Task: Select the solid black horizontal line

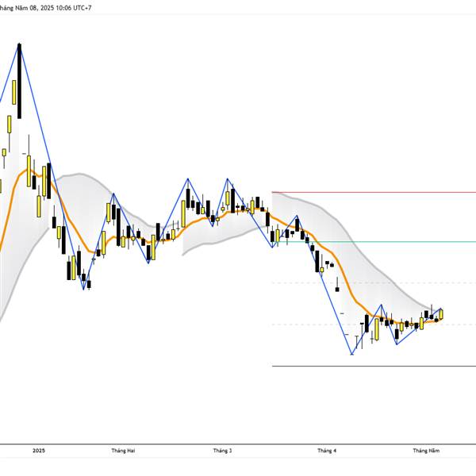Action: click(x=374, y=366)
